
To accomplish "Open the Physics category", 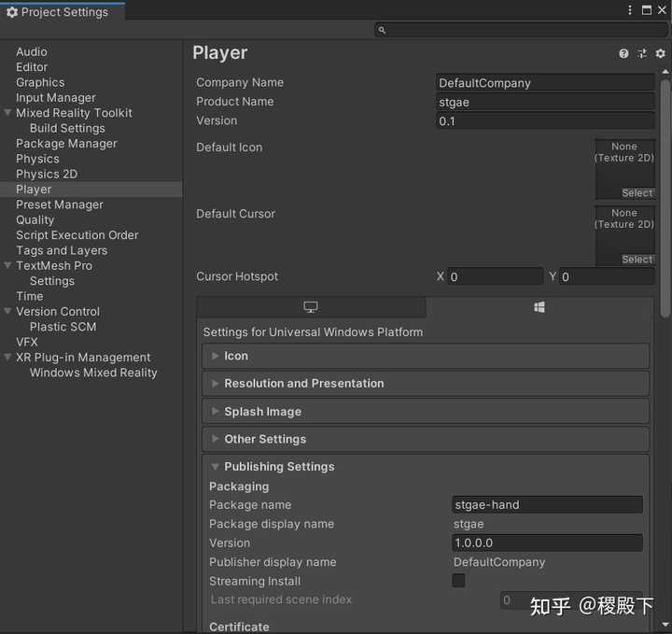I will pyautogui.click(x=37, y=159).
